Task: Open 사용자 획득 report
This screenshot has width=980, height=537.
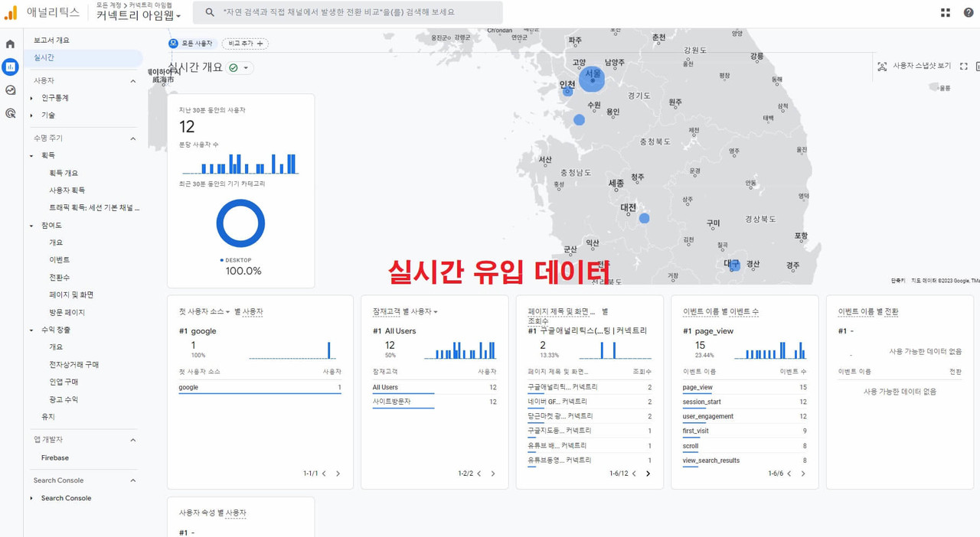Action: (67, 190)
